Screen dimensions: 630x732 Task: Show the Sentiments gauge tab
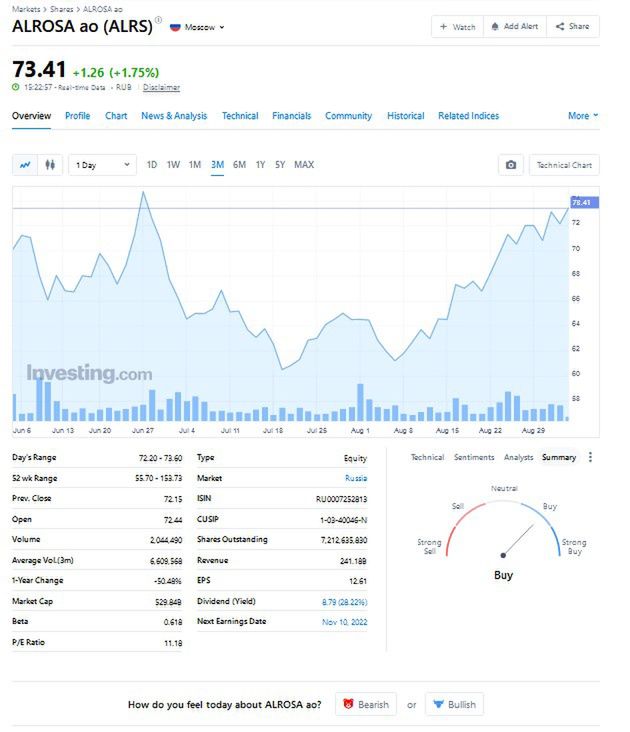pos(474,457)
